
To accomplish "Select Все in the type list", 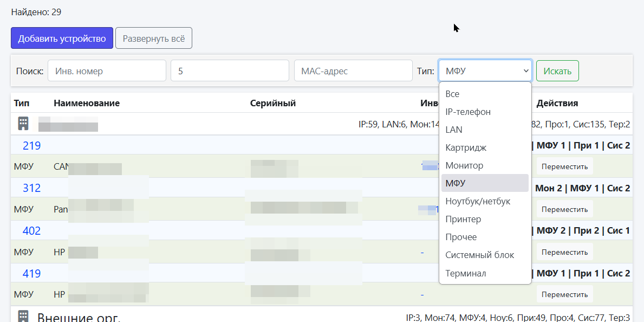I will 485,94.
